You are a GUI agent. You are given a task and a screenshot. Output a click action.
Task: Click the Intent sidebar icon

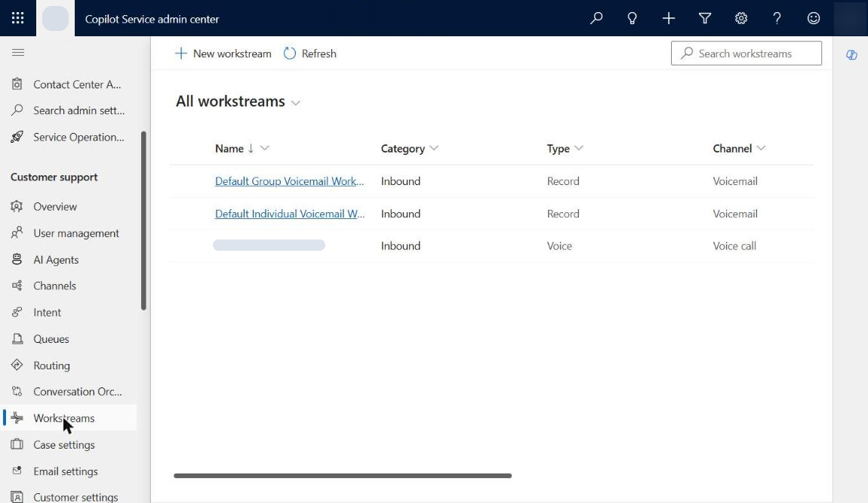(17, 312)
